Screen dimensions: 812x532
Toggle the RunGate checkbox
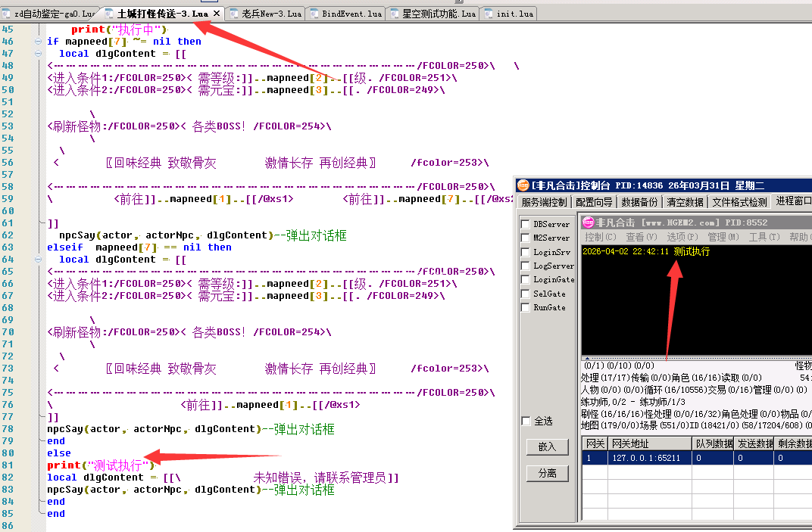coord(525,308)
